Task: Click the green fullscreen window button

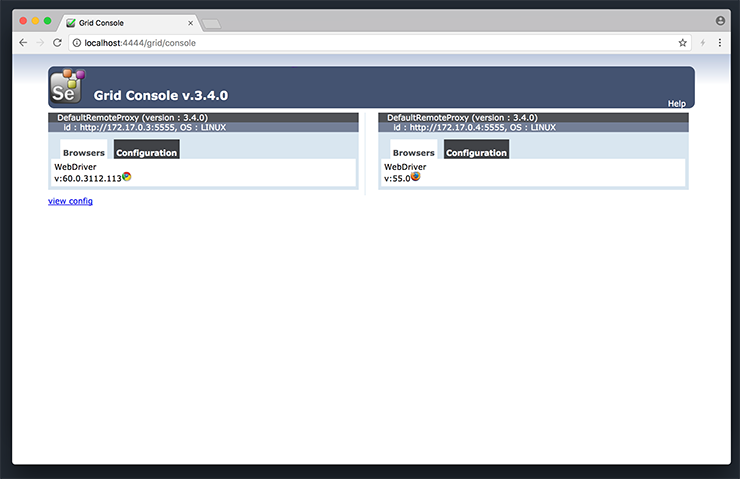Action: pos(48,21)
